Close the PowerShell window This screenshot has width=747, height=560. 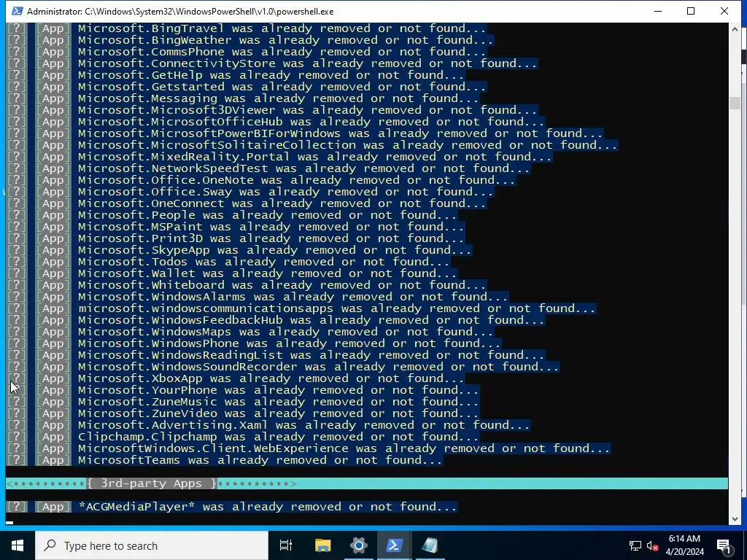coord(724,11)
